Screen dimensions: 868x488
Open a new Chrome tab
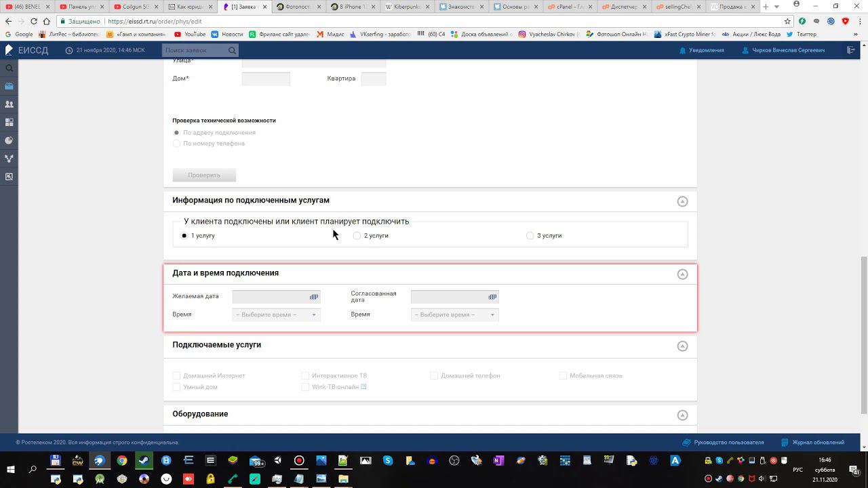(766, 7)
